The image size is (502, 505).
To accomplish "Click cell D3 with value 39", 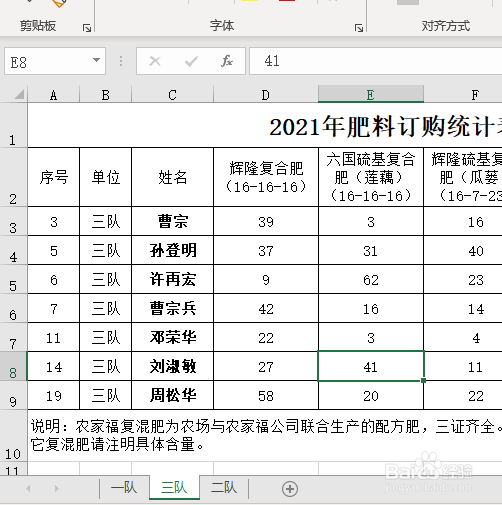I will (x=266, y=221).
